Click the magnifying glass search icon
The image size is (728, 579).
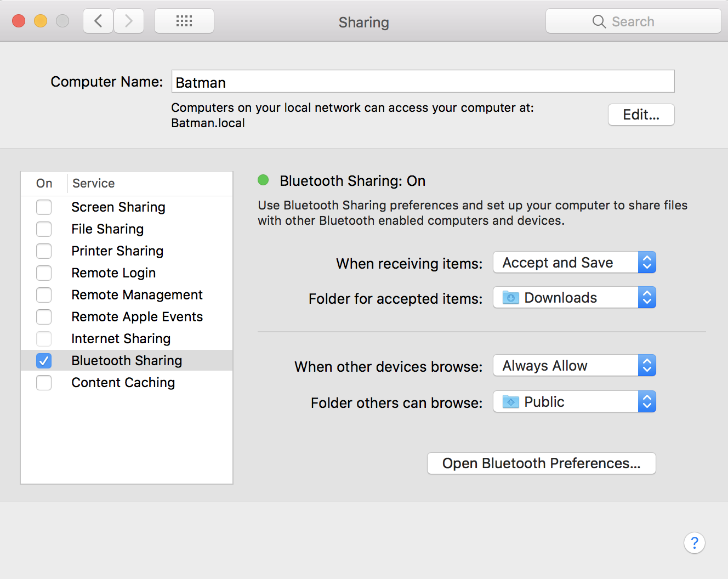click(x=599, y=22)
